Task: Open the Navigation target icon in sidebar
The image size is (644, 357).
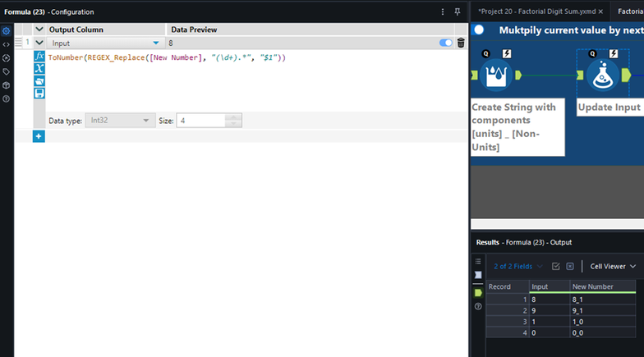Action: (x=7, y=57)
